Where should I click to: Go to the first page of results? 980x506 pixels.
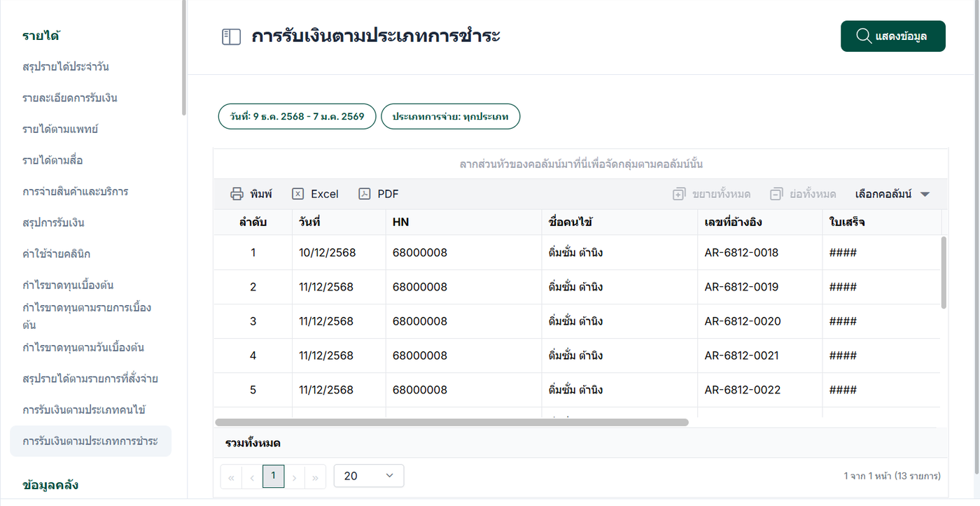click(x=231, y=477)
